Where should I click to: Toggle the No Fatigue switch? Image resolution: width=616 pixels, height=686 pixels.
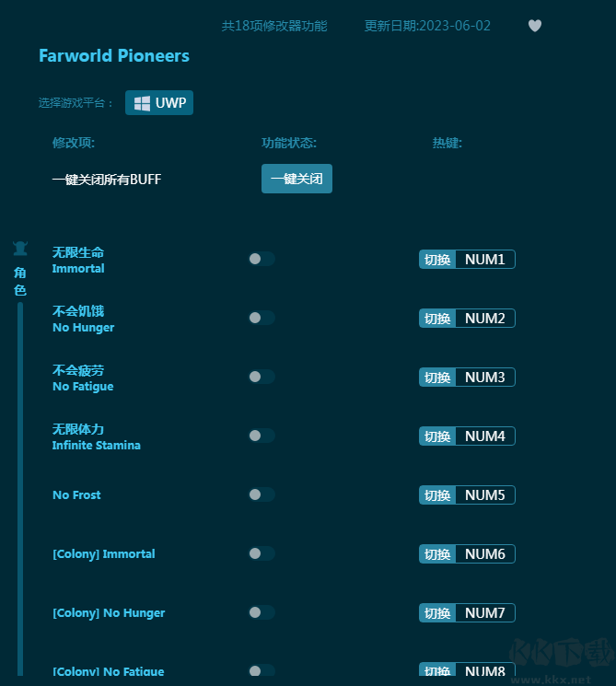(x=262, y=377)
